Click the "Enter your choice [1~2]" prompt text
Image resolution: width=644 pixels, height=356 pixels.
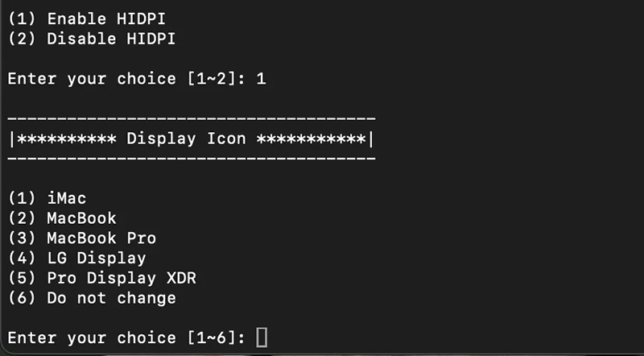click(x=127, y=79)
